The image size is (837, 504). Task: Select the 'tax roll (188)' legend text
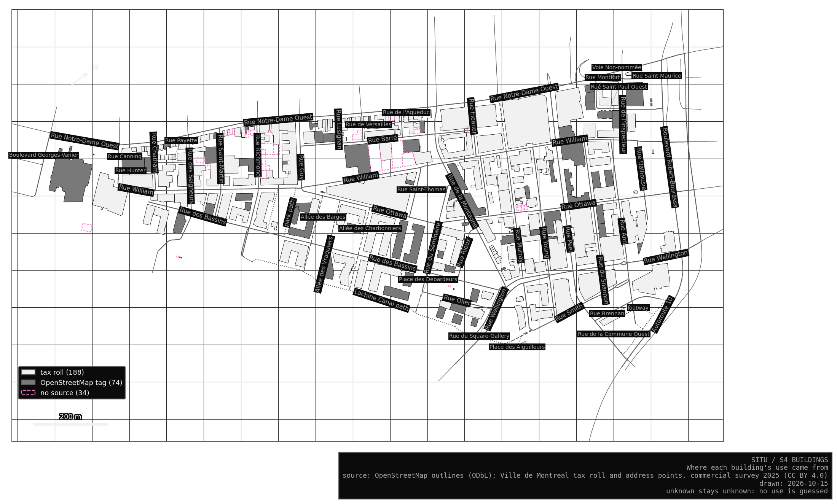coord(62,372)
